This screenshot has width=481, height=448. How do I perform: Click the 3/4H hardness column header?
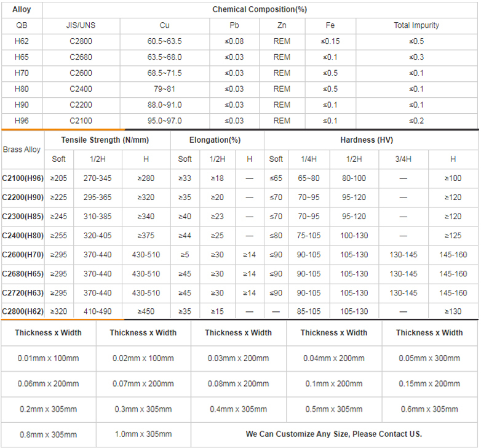coord(403,159)
